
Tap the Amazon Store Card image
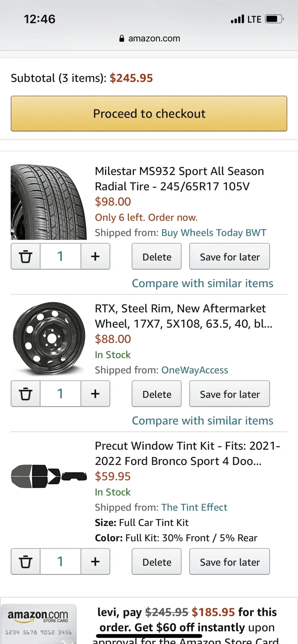[x=38, y=624]
